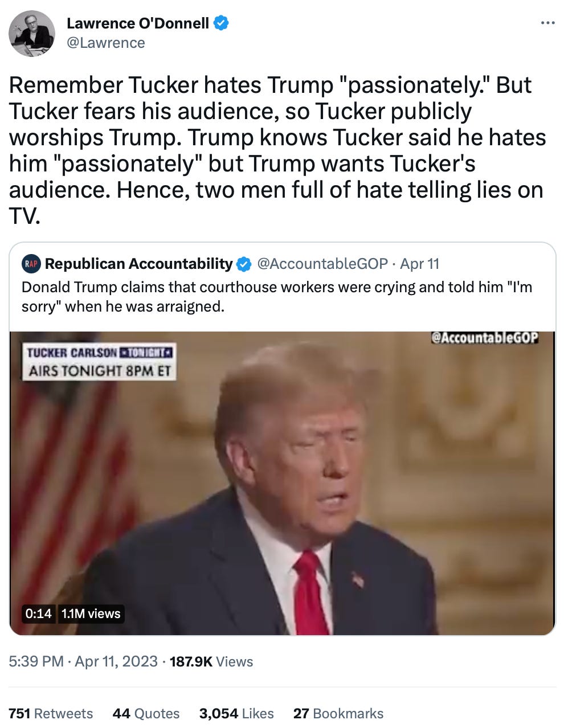Viewport: 564px width, 728px height.
Task: Play the embedded Tucker Carlson video
Action: pyautogui.click(x=283, y=483)
